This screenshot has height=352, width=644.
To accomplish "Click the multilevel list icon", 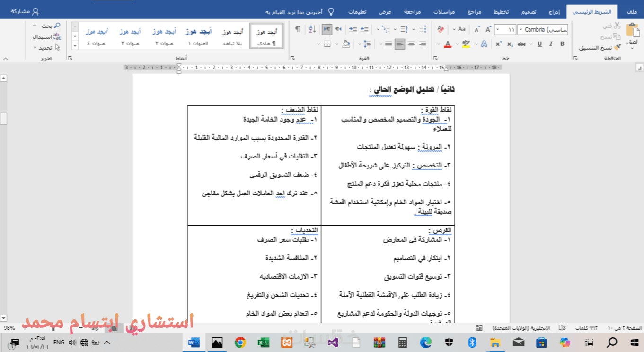I will click(386, 29).
